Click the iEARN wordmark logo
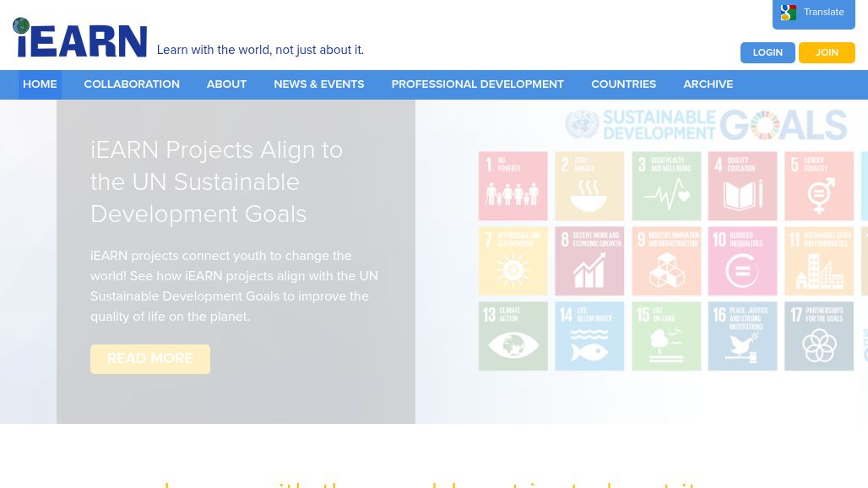The width and height of the screenshot is (868, 488). 79,39
